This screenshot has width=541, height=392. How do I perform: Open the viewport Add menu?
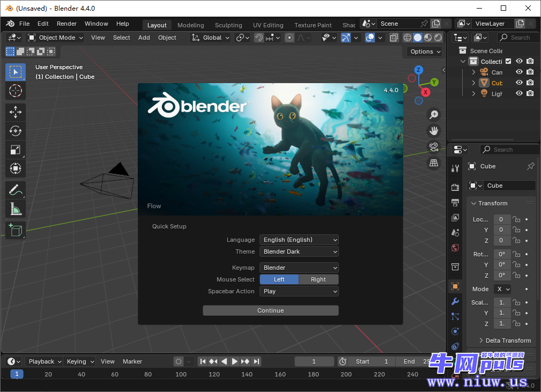(x=144, y=38)
